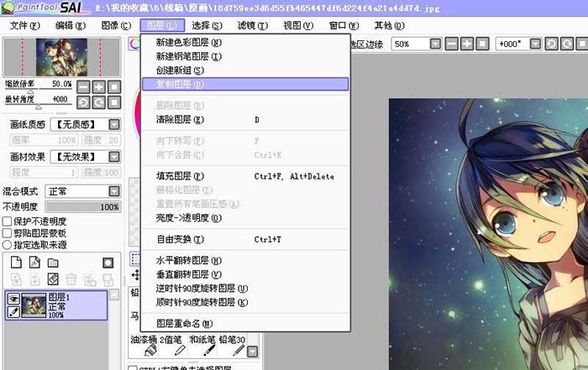588x370 pixels.
Task: Choose the highlighted 复制图层 menu entry
Action: (x=245, y=84)
